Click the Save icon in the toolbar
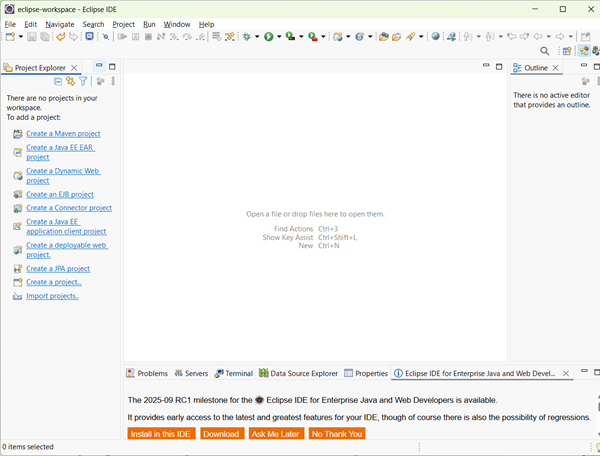 click(32, 37)
